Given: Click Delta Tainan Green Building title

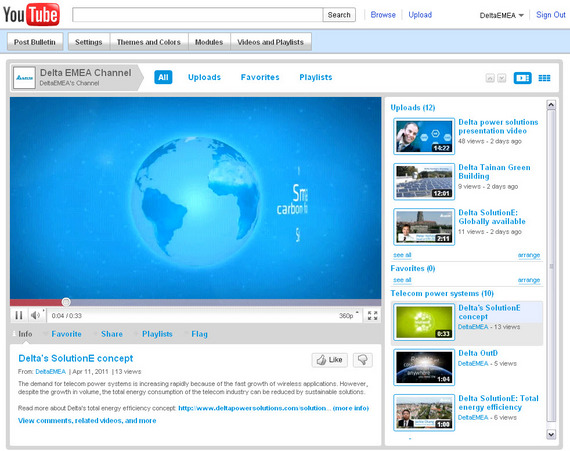Looking at the screenshot, I should pyautogui.click(x=494, y=172).
